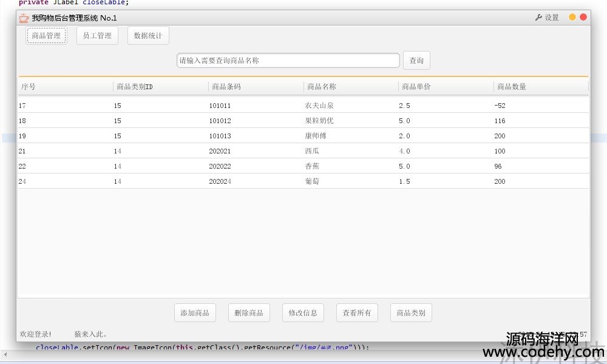Select the row named 香蕉

pos(303,166)
